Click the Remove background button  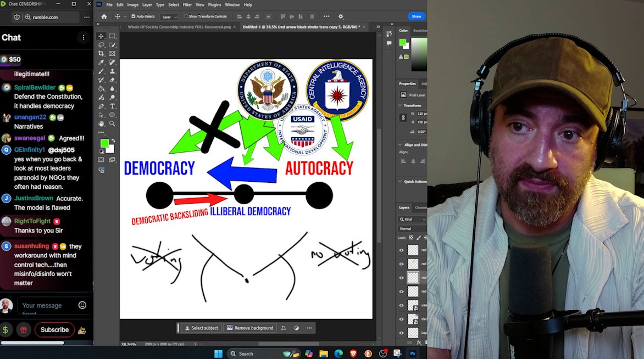[249, 328]
